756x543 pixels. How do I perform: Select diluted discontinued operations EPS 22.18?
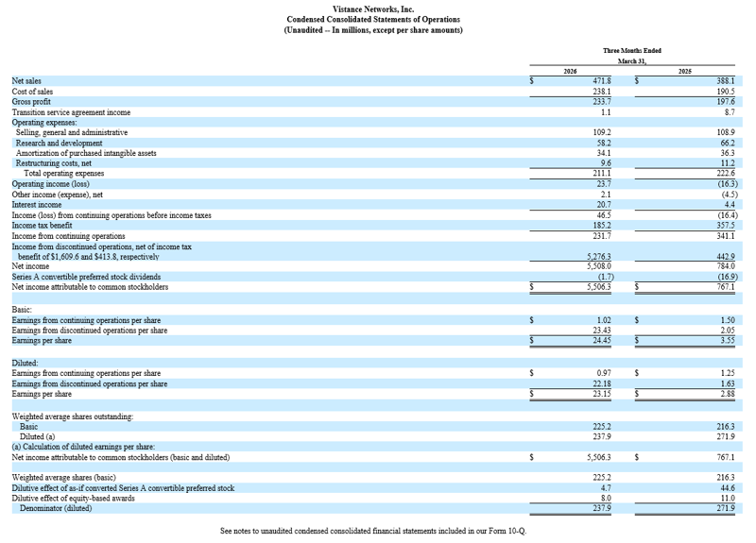[602, 384]
